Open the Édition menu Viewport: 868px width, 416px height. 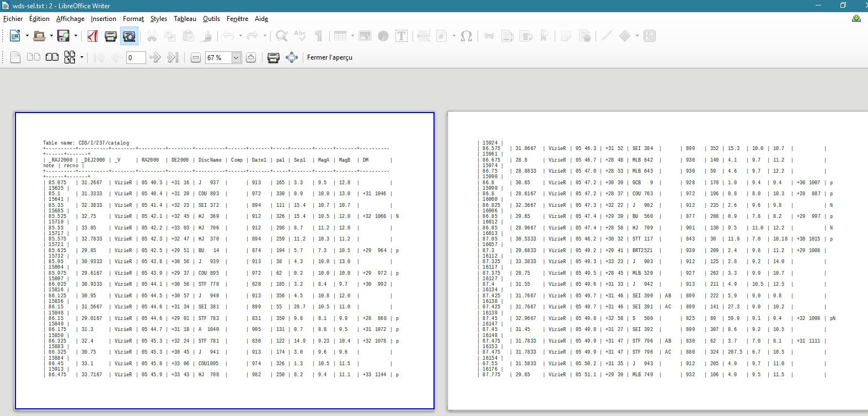click(x=39, y=19)
